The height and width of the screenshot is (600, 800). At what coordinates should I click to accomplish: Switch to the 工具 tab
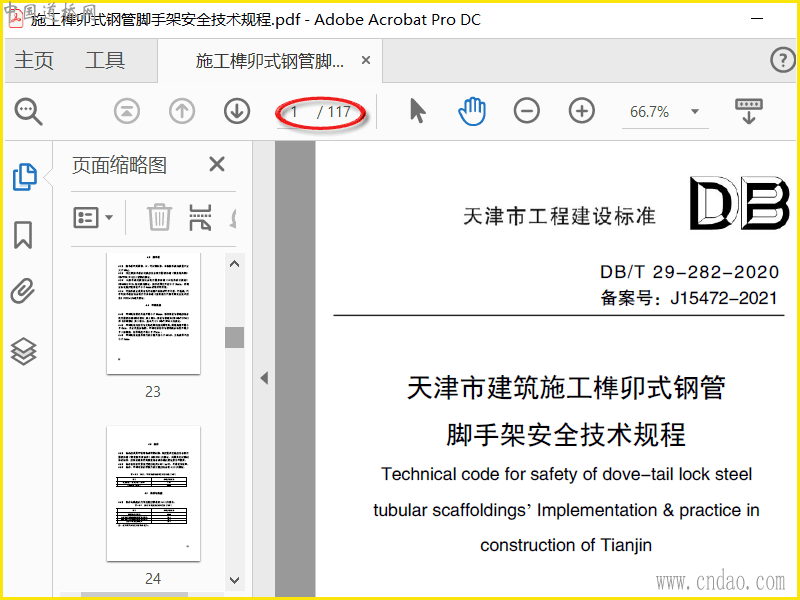coord(105,60)
